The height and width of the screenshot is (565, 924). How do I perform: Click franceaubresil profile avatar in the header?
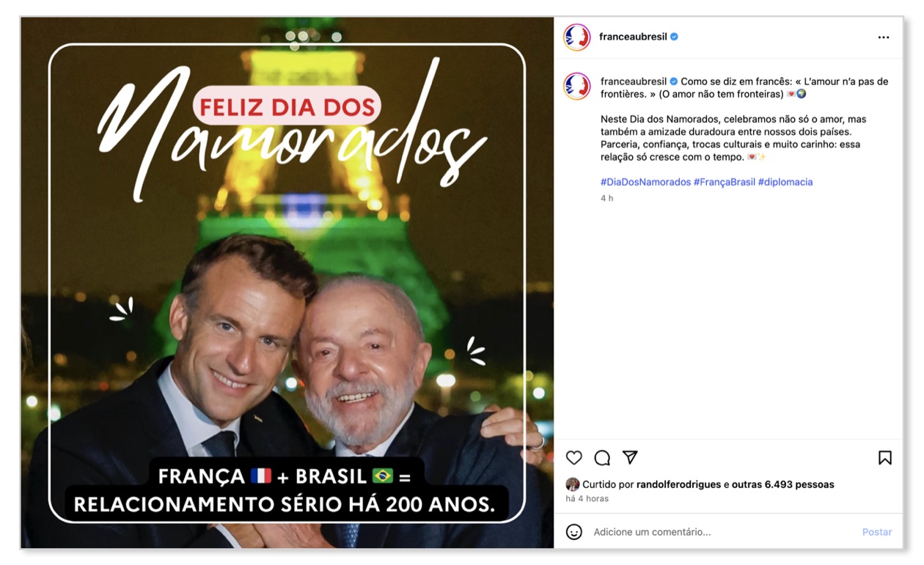tap(577, 37)
